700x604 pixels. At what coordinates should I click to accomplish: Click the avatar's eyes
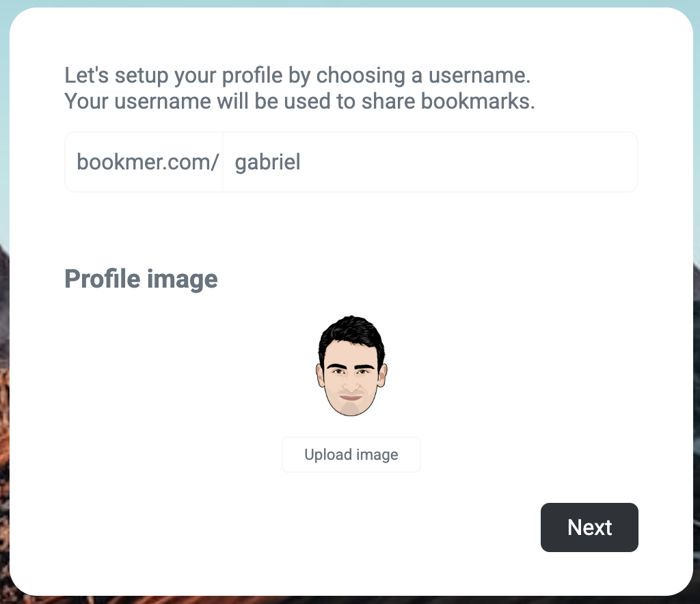click(x=351, y=372)
